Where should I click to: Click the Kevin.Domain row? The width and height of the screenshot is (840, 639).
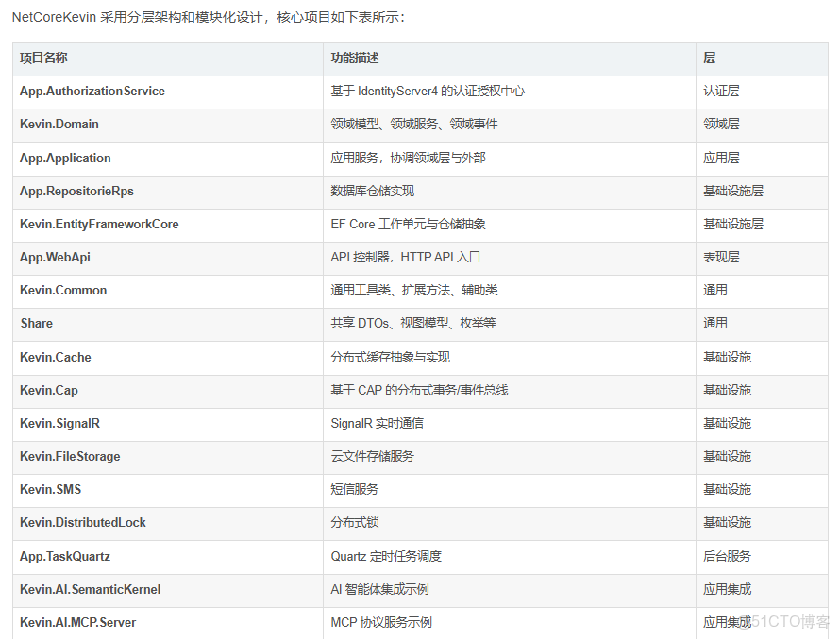(59, 125)
